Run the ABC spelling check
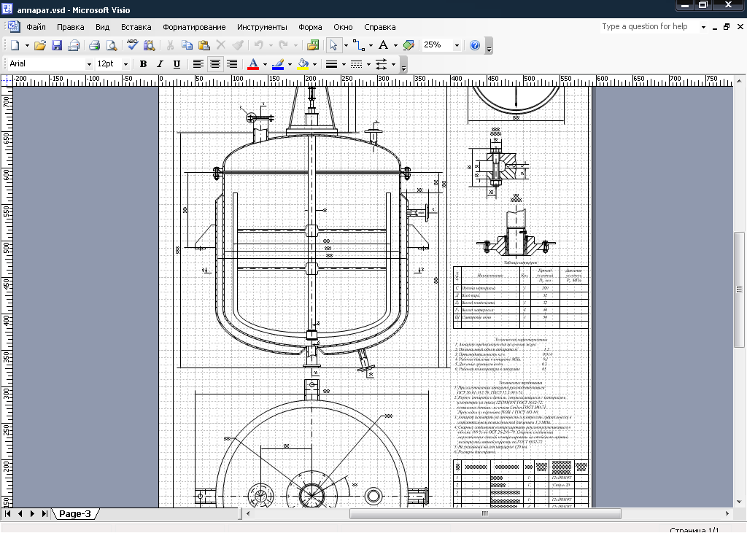The width and height of the screenshot is (747, 560). [133, 45]
